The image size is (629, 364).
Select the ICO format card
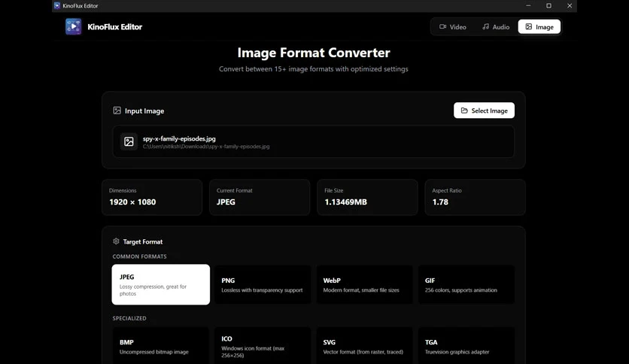pyautogui.click(x=263, y=347)
